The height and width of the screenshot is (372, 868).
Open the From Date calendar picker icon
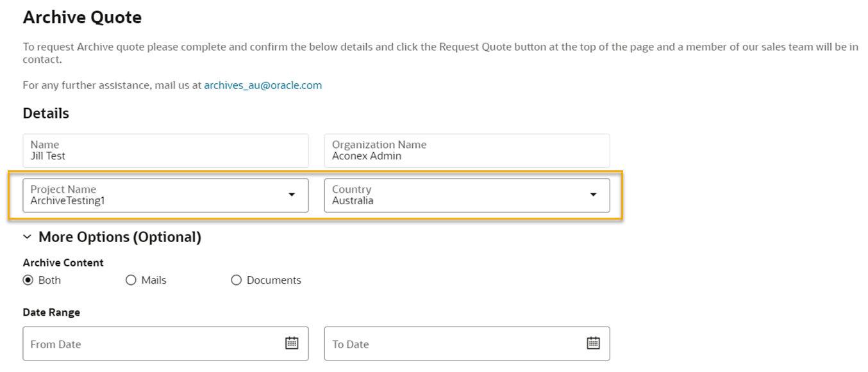(292, 343)
